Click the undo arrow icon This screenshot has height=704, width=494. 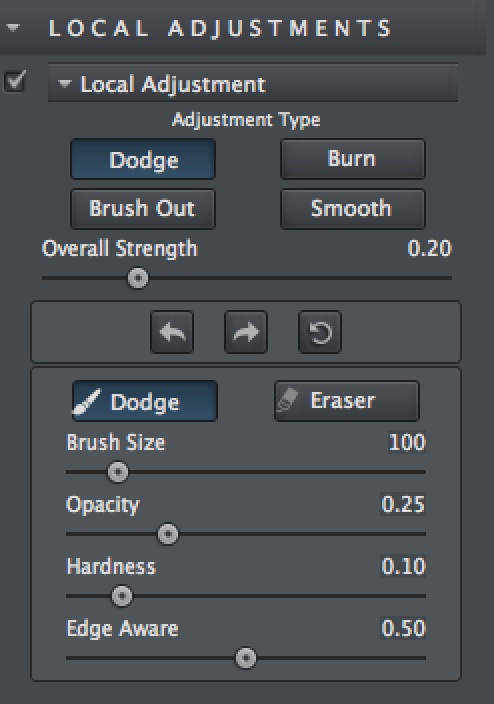coord(172,332)
